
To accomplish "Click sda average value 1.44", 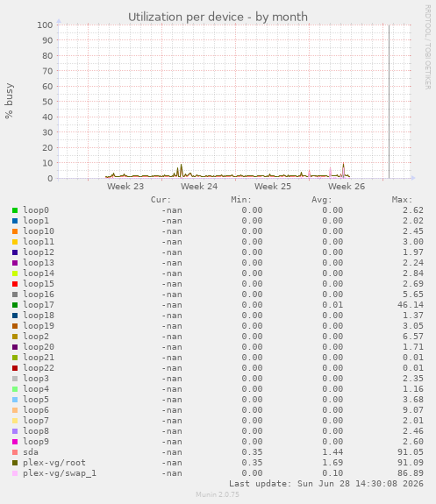I will (332, 452).
